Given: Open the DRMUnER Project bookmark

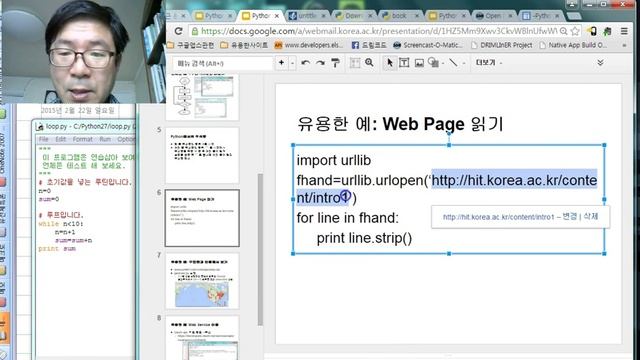Looking at the screenshot, I should [x=502, y=45].
